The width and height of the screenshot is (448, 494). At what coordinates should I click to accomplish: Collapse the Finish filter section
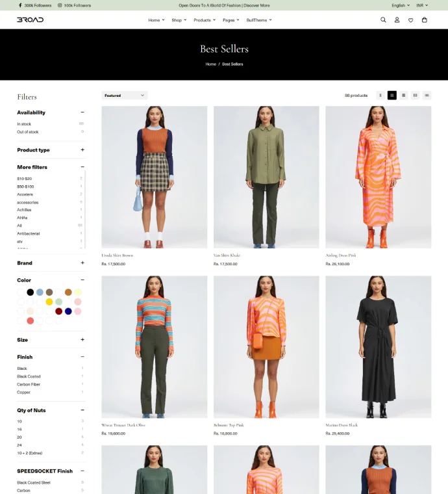tap(82, 357)
